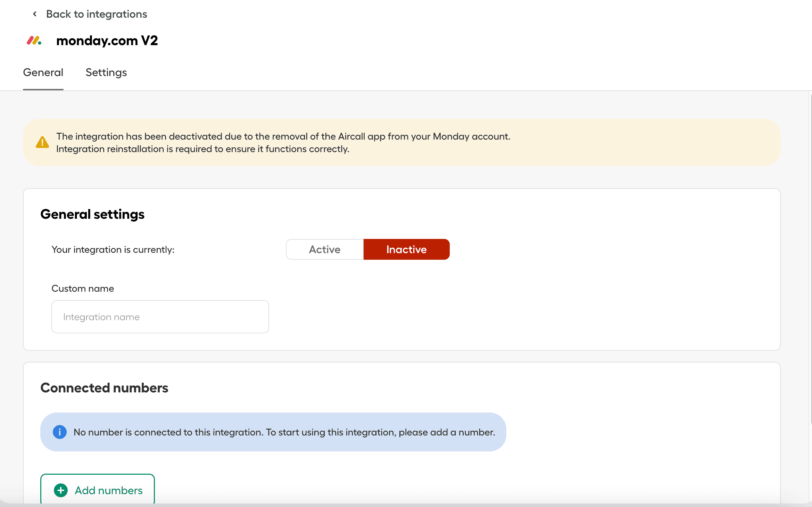Click the Add numbers button

(98, 490)
